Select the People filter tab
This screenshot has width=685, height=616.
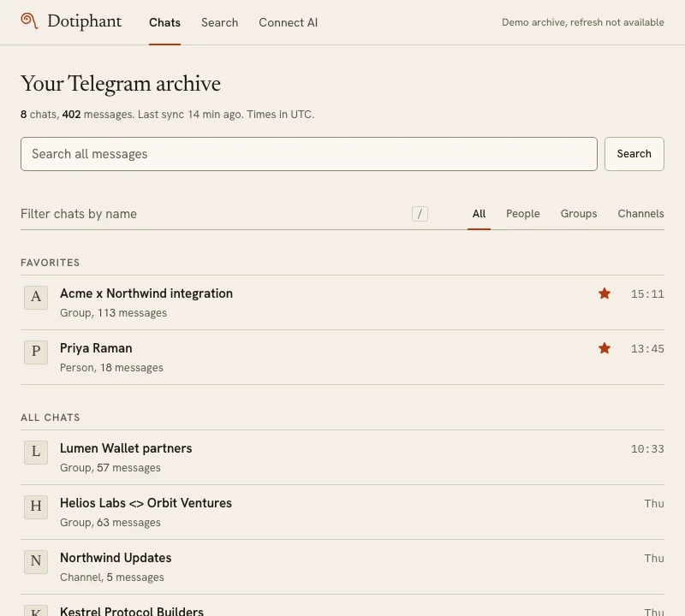click(523, 214)
